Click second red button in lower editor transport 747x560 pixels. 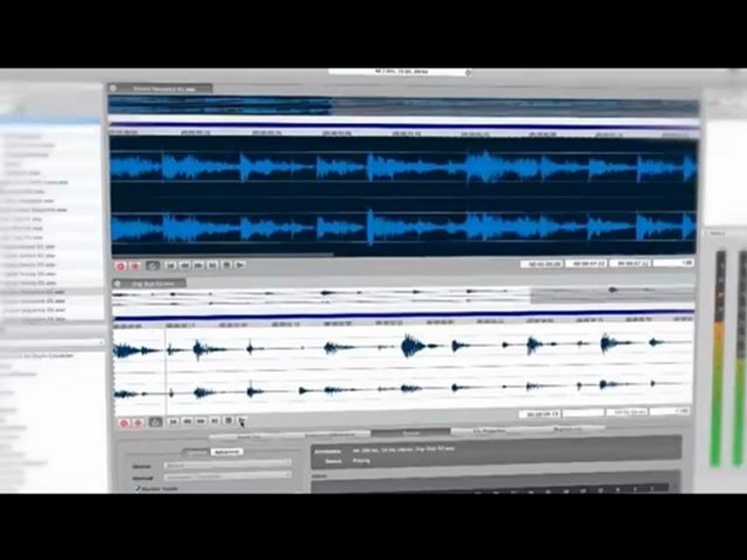[139, 422]
